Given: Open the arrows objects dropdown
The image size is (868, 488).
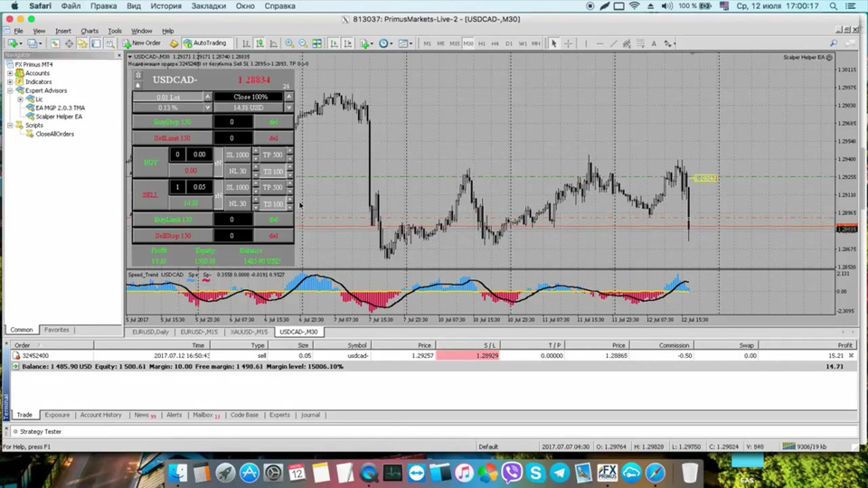Looking at the screenshot, I should click(x=669, y=43).
